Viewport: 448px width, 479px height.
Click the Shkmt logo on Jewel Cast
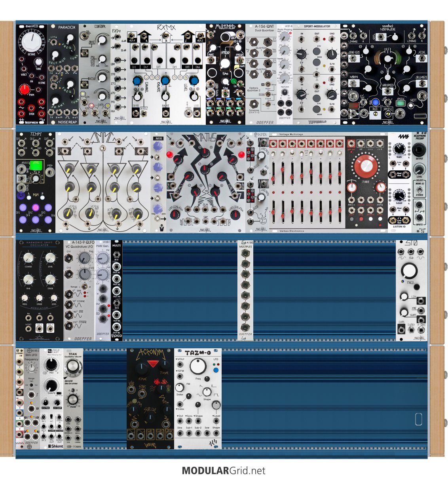click(x=55, y=446)
